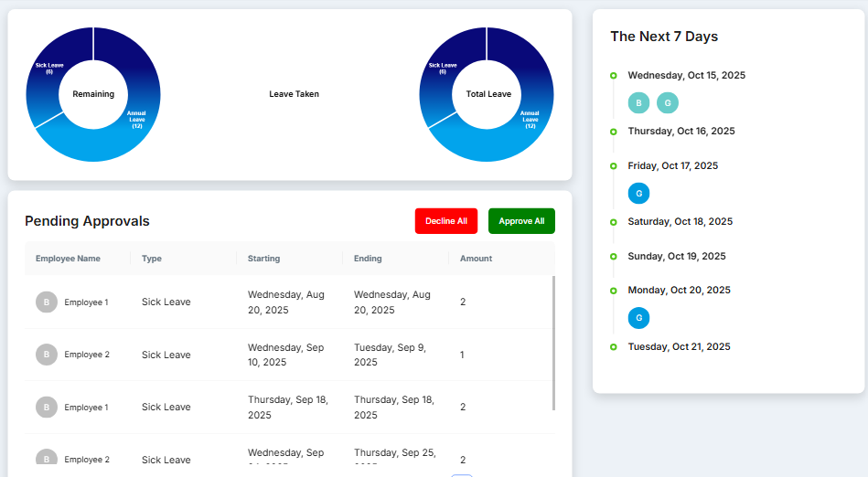Click the timeline dot for Saturday, Oct 18
The image size is (868, 477).
(x=614, y=222)
